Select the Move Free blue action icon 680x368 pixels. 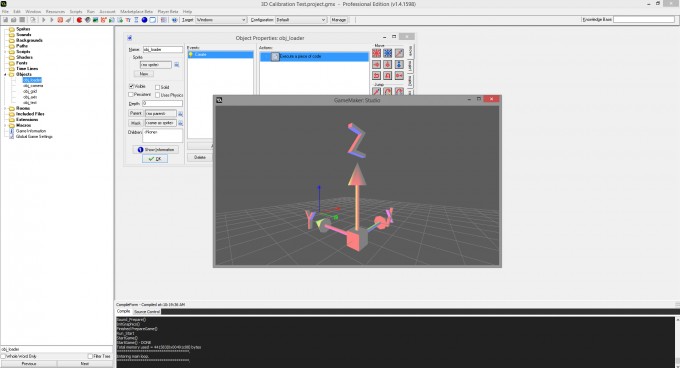click(x=388, y=53)
